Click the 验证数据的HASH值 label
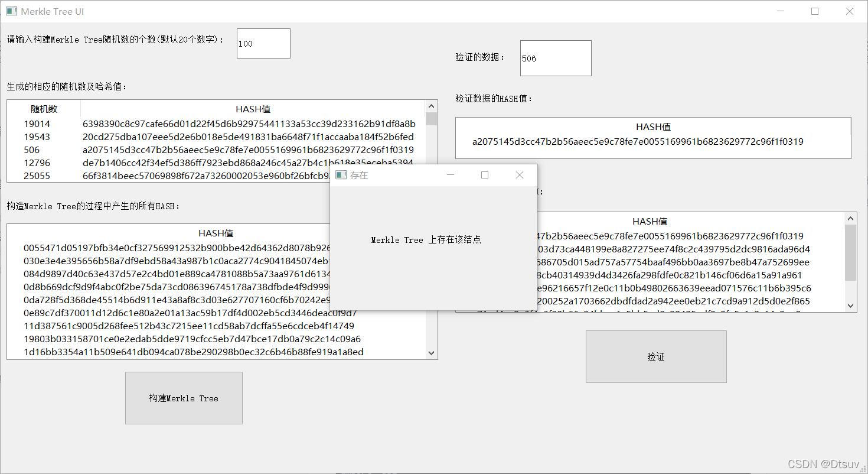Screen dimensions: 868x474 494,99
